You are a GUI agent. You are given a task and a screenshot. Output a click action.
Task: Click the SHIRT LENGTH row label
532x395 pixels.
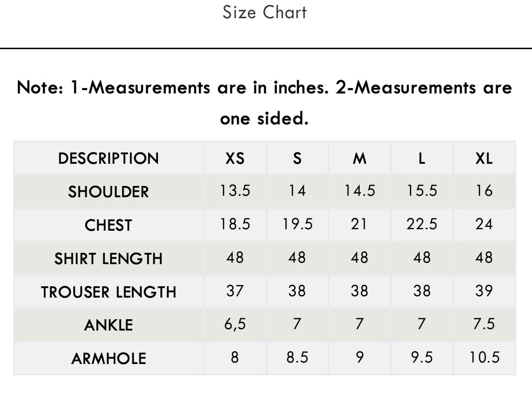[109, 258]
